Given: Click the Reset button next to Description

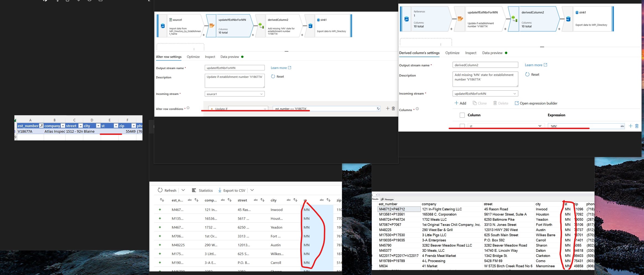Looking at the screenshot, I should tap(278, 77).
